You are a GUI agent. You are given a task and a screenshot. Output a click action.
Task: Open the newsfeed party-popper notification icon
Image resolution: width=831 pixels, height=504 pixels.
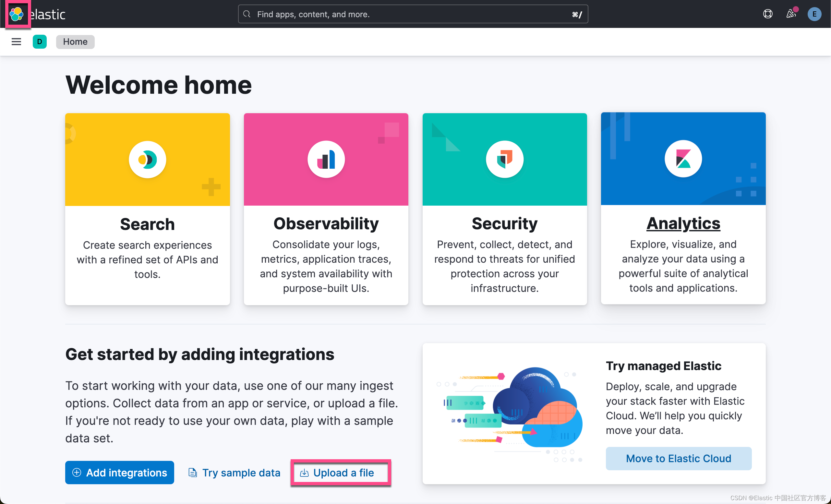point(791,14)
